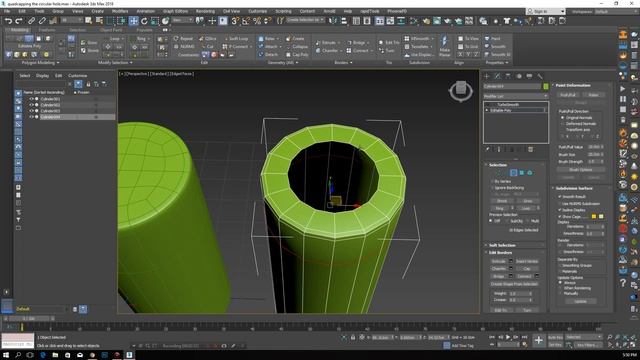The image size is (640, 360).
Task: Select the Manually update option
Action: tap(560, 293)
